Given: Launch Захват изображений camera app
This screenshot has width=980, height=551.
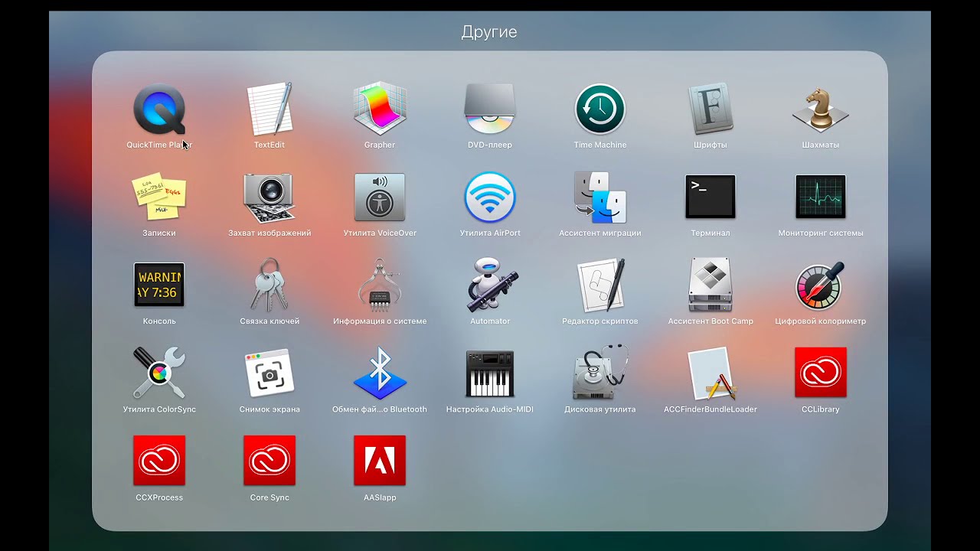Looking at the screenshot, I should pyautogui.click(x=269, y=197).
